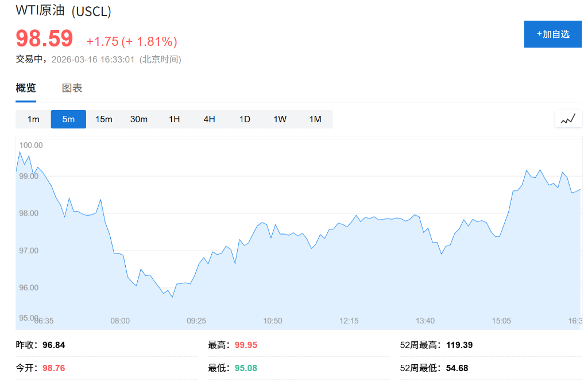Image resolution: width=588 pixels, height=386 pixels.
Task: Click the 52周最高 value 119.39
Action: pyautogui.click(x=459, y=345)
